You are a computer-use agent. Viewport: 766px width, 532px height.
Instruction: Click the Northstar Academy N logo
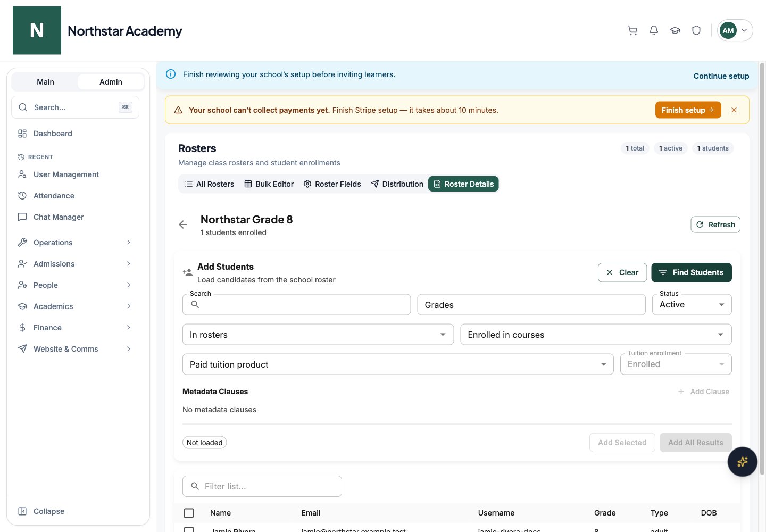click(37, 30)
